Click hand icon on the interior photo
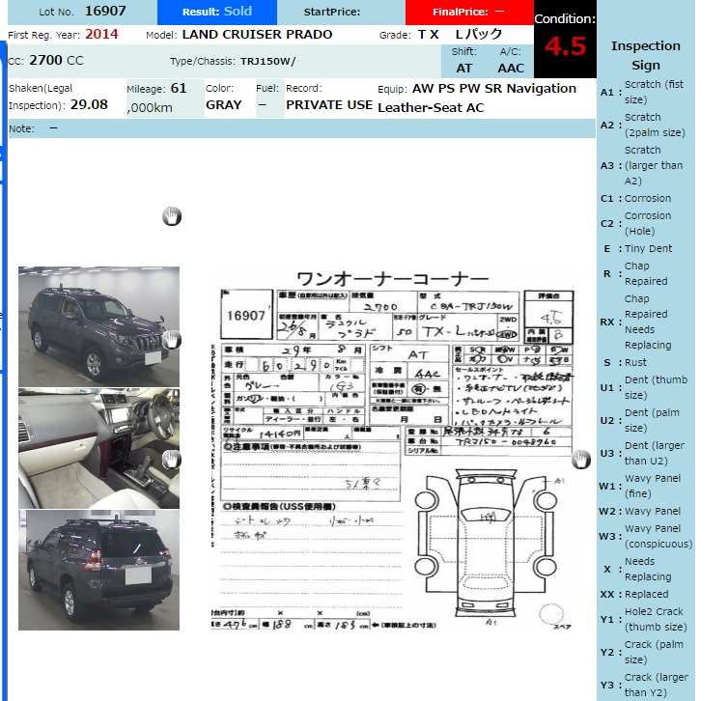The image size is (728, 701). pyautogui.click(x=172, y=460)
